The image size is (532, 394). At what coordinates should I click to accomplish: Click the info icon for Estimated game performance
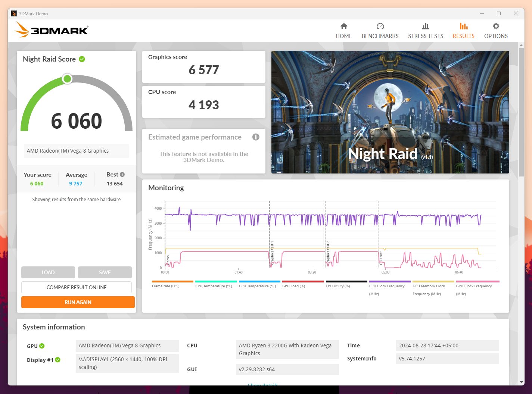[256, 137]
